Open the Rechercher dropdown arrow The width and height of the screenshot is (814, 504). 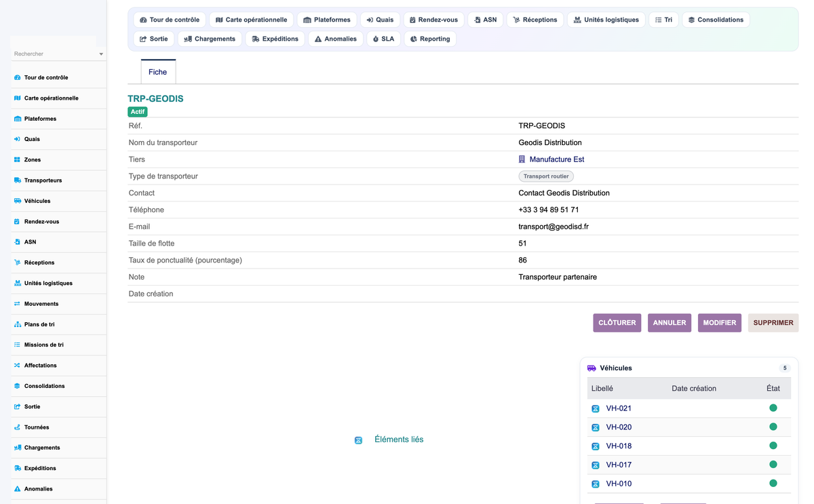click(101, 54)
